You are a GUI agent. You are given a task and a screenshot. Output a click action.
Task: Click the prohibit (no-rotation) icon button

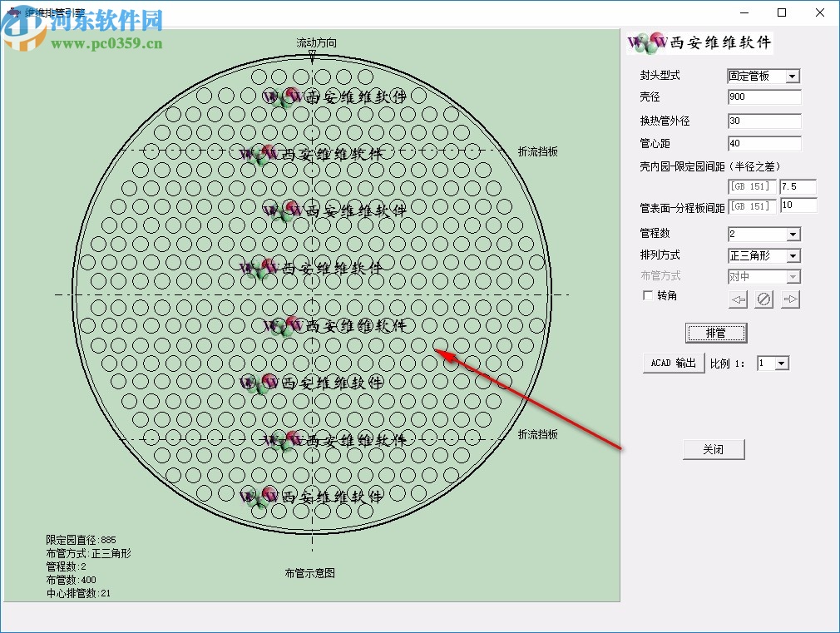(763, 299)
